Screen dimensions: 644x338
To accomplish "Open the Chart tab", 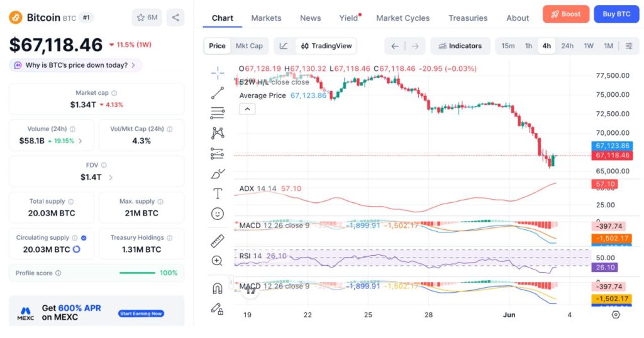I will click(222, 18).
